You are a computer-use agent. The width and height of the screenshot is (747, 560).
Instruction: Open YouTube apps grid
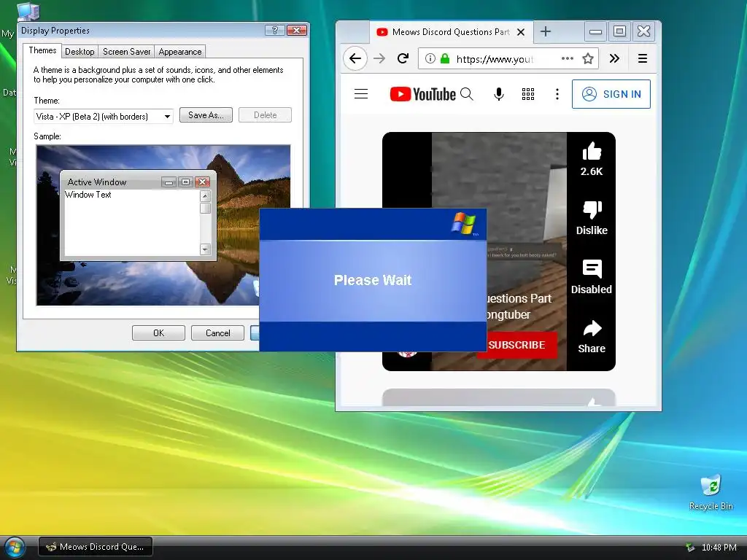528,94
